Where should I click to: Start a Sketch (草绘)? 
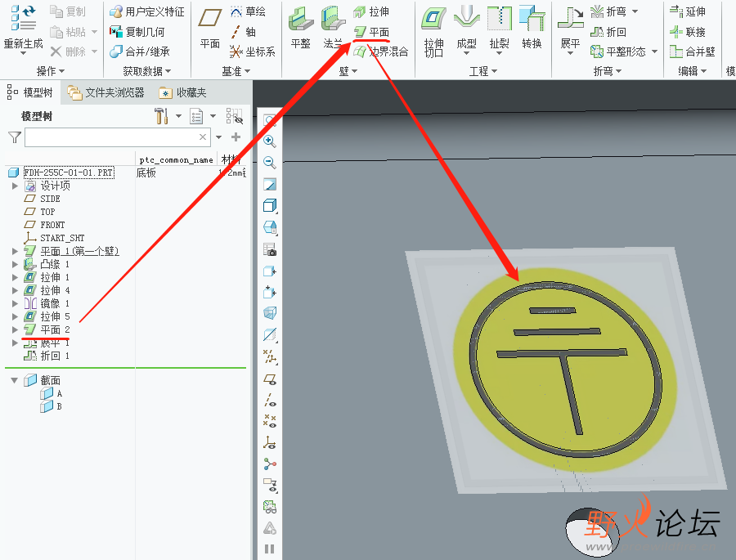(x=248, y=11)
